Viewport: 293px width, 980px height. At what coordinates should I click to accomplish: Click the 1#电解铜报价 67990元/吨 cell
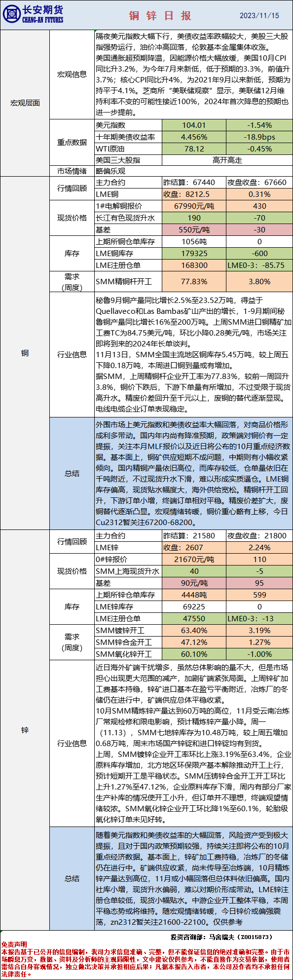tap(194, 206)
